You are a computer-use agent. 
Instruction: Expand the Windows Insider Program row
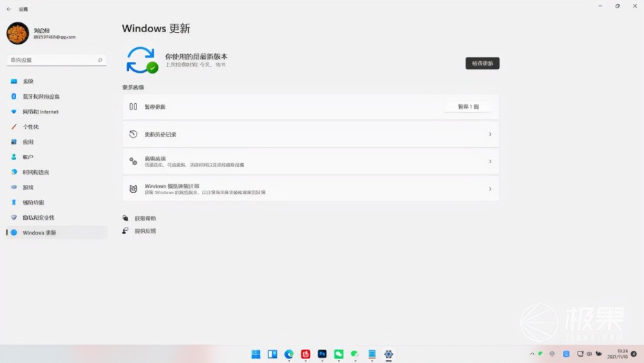click(x=310, y=189)
